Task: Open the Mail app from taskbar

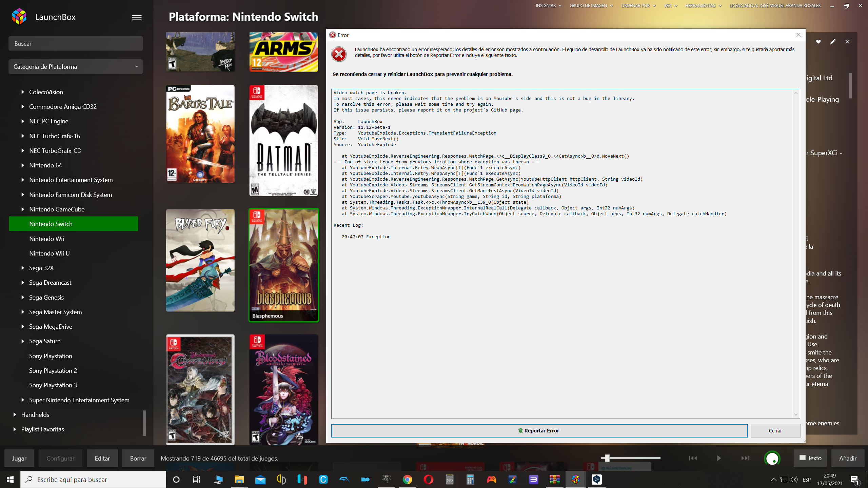Action: pos(260,480)
